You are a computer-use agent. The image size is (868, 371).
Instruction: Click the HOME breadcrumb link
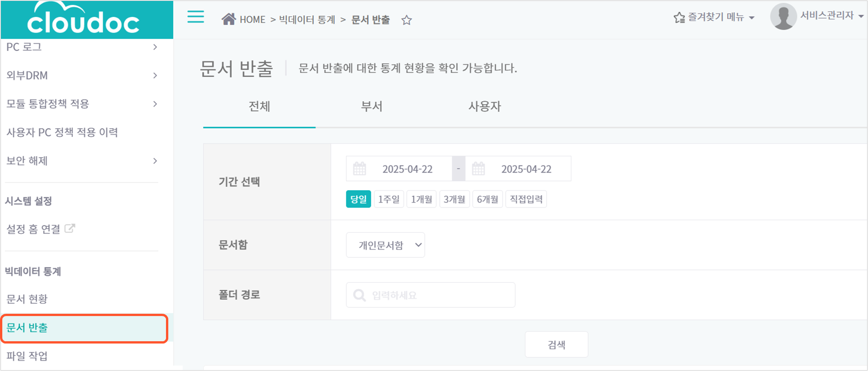click(253, 20)
